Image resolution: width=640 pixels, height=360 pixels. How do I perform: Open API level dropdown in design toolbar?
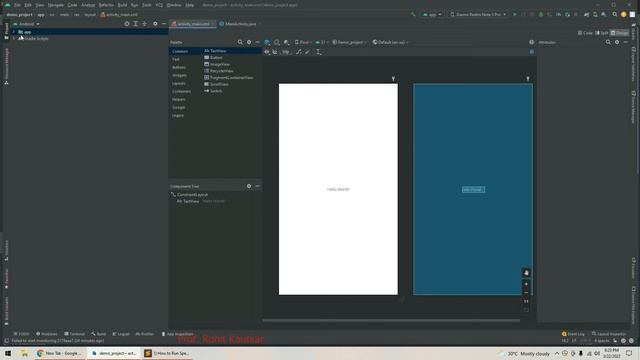pos(322,42)
